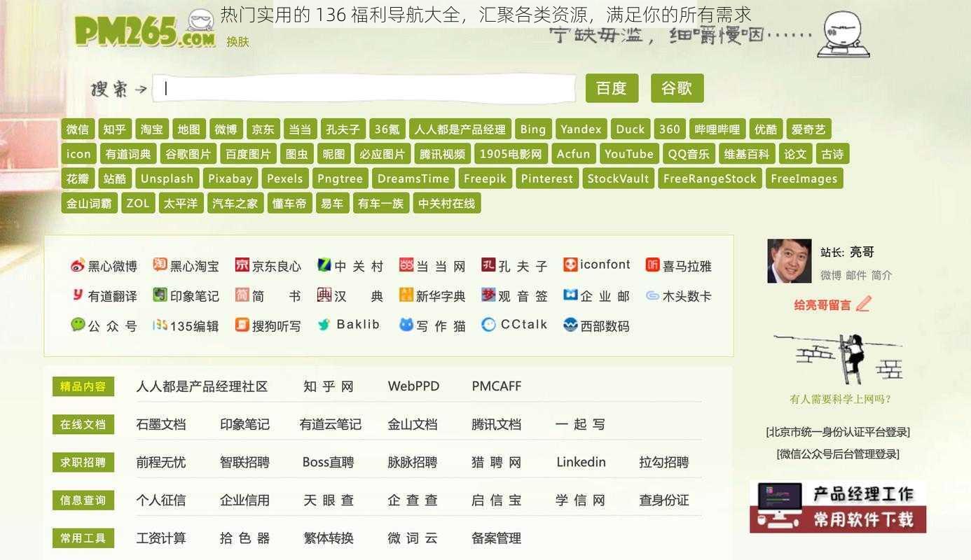Open the 公众号 WeChat icon link
The image size is (971, 560).
[x=104, y=325]
